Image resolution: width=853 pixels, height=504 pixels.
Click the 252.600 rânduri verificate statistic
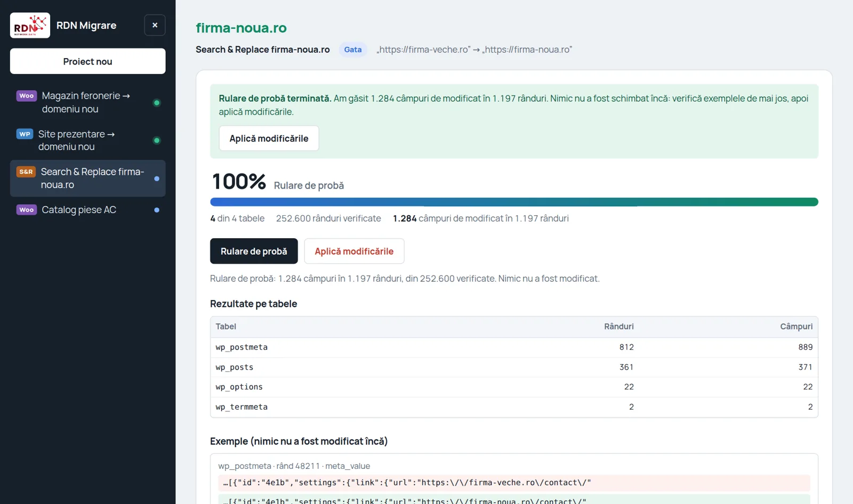click(328, 218)
